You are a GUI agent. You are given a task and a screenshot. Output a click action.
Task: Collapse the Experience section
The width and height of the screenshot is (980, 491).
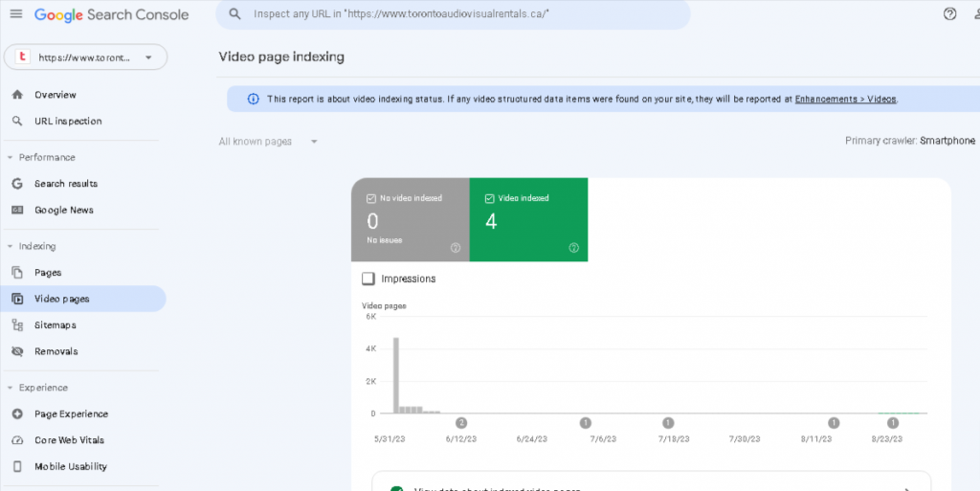10,388
